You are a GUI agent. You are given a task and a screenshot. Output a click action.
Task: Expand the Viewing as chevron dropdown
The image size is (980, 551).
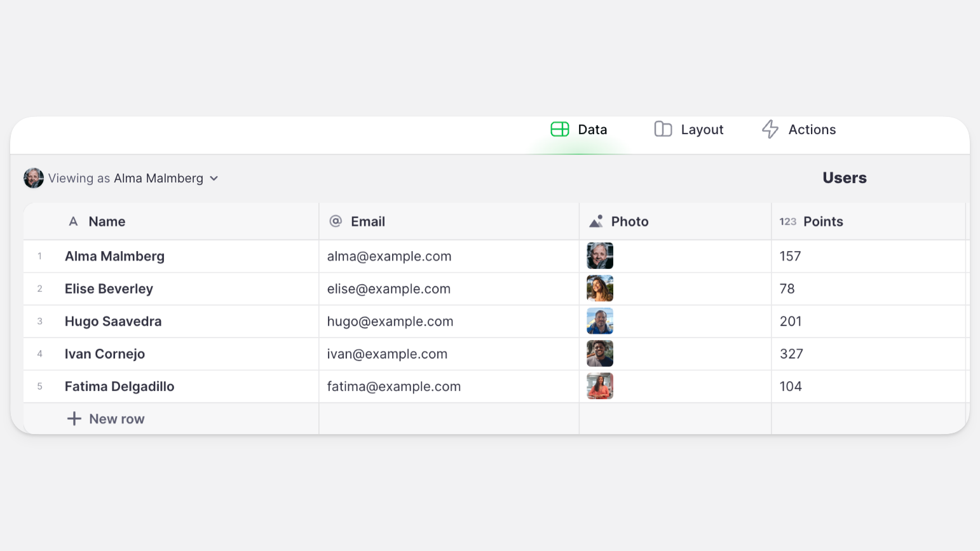tap(214, 179)
